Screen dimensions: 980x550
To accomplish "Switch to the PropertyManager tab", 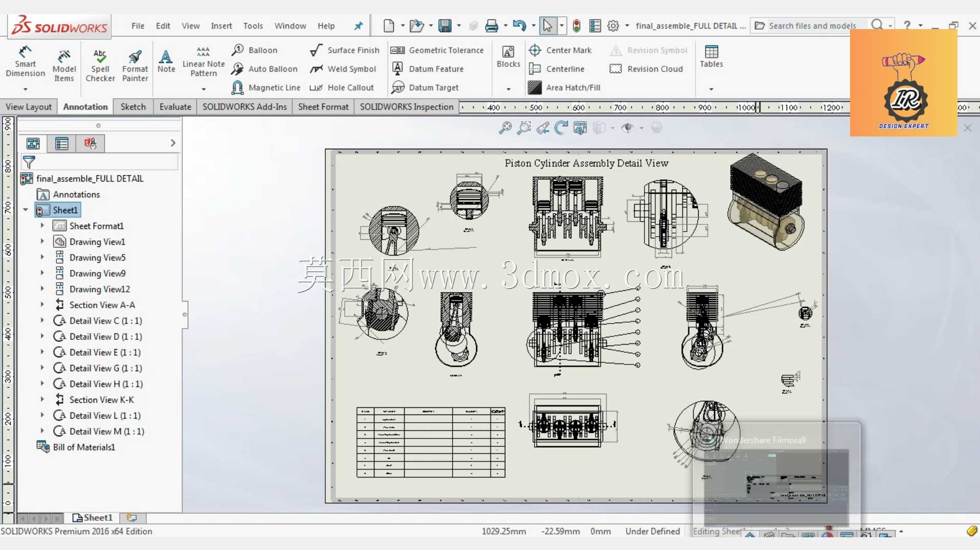I will (x=61, y=144).
